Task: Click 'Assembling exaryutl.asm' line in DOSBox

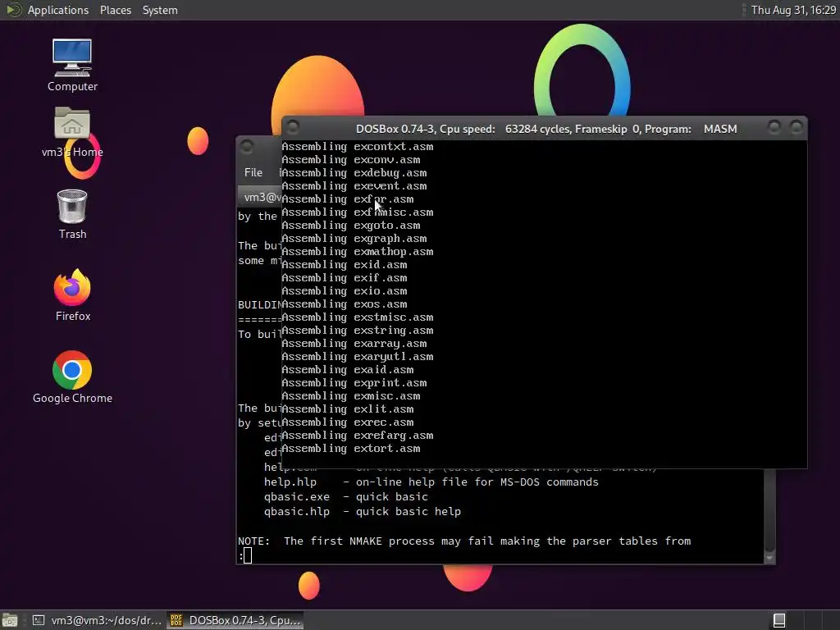Action: 358,356
